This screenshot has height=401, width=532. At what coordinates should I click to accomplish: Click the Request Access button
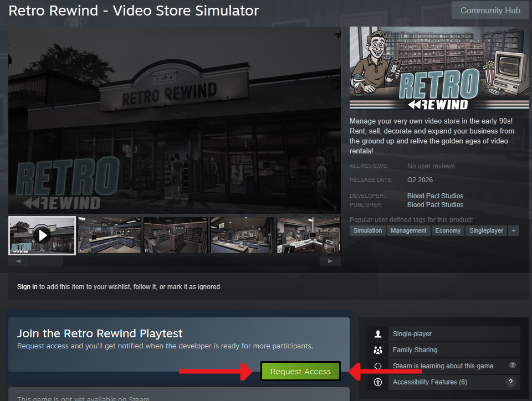point(300,372)
